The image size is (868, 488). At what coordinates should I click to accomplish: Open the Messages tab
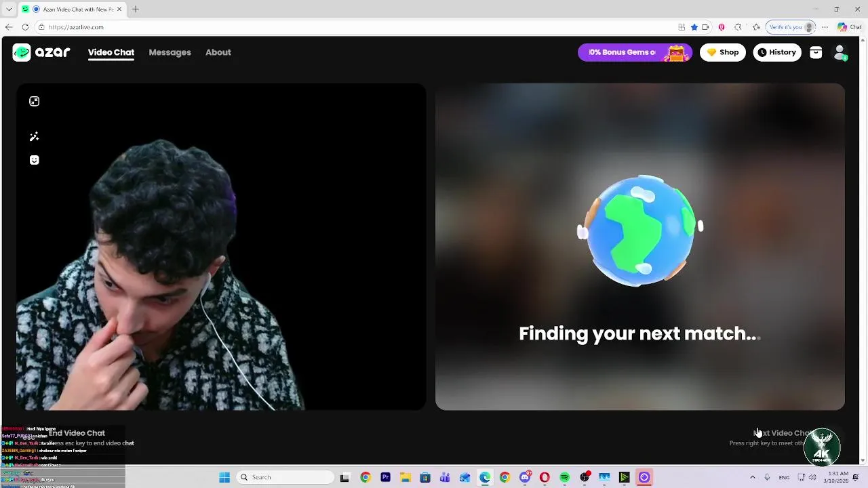[x=170, y=52]
